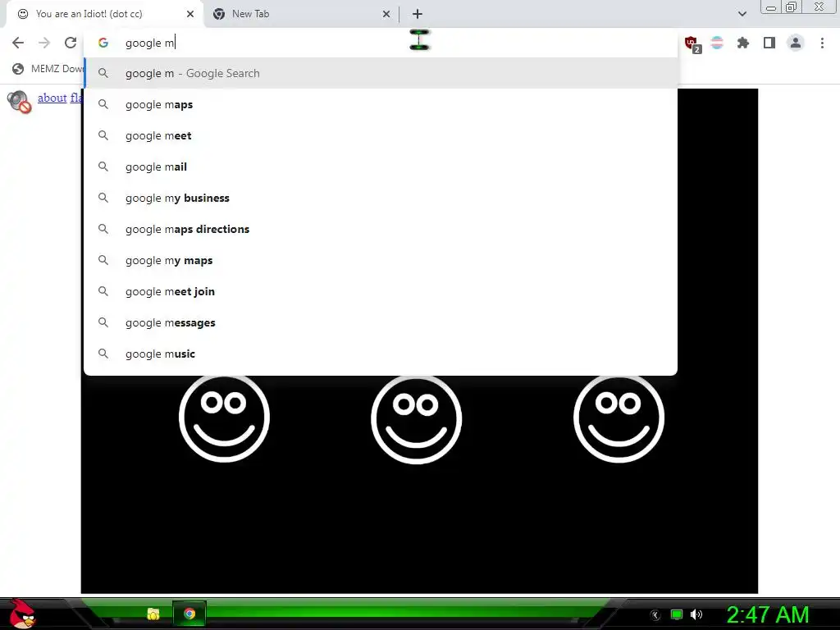The width and height of the screenshot is (840, 630).
Task: Open the Chrome profile avatar
Action: click(796, 43)
